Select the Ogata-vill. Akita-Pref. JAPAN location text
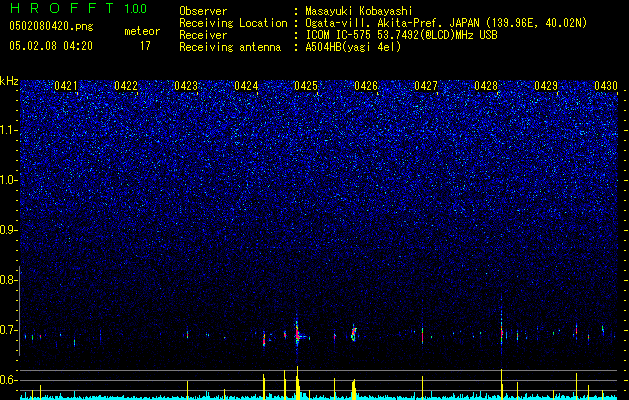Image resolution: width=629 pixels, height=400 pixels. 446,23
